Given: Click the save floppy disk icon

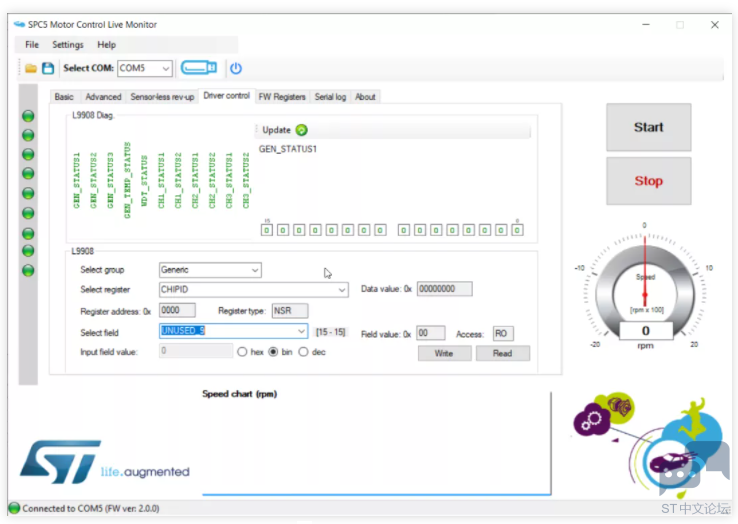Looking at the screenshot, I should click(48, 68).
